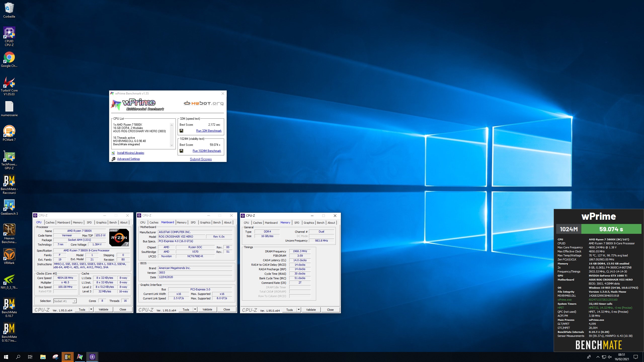Open Task View in the taskbar
Screen dimensions: 644x362
pyautogui.click(x=30, y=357)
